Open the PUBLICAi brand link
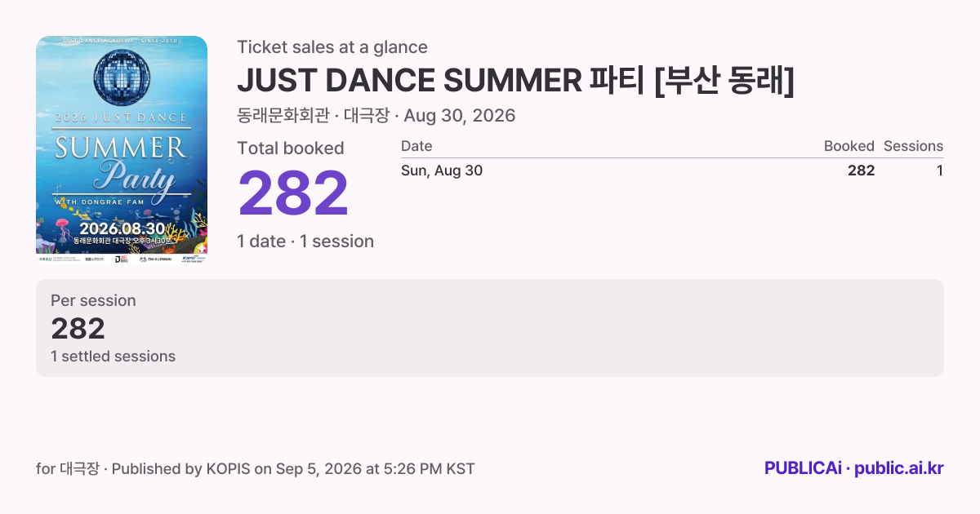 803,468
